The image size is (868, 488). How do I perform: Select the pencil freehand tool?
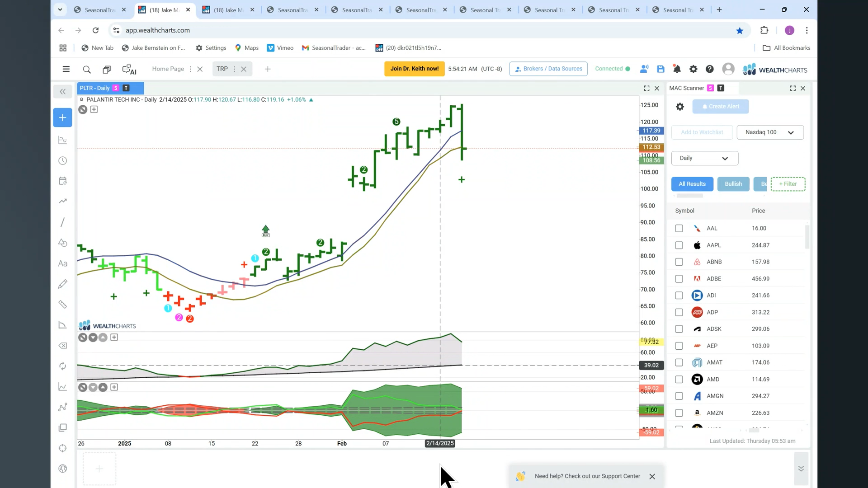63,284
